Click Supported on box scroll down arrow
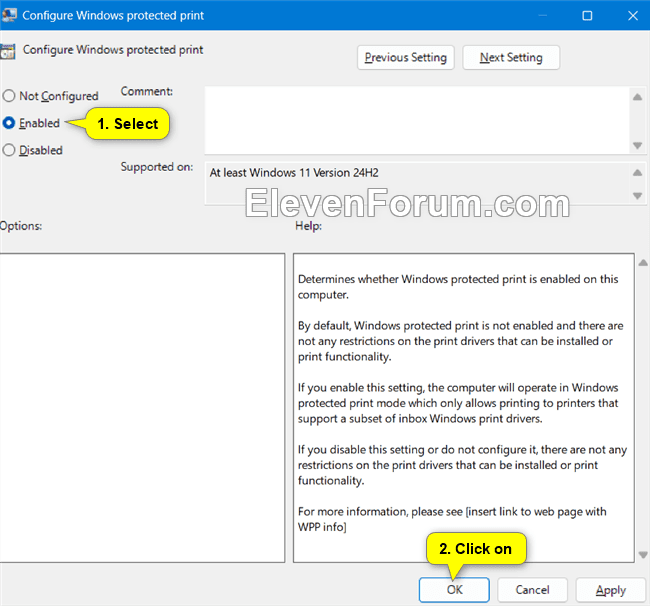This screenshot has width=650, height=606. 638,195
